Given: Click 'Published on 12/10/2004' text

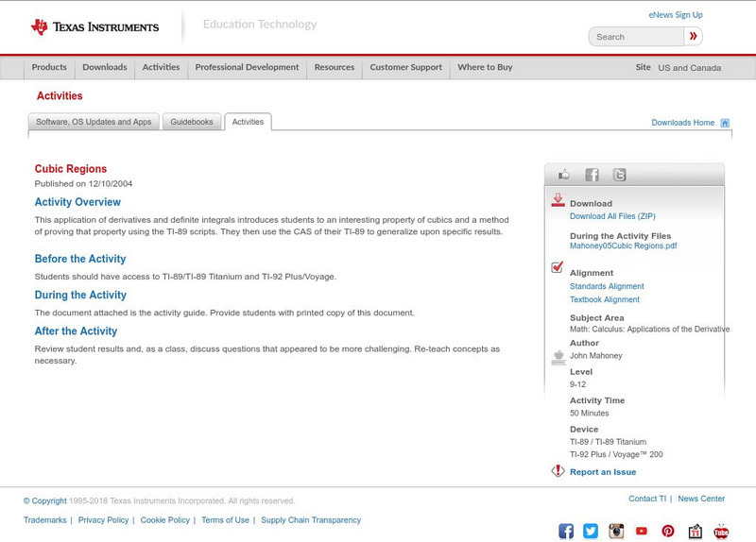Looking at the screenshot, I should pyautogui.click(x=83, y=183).
